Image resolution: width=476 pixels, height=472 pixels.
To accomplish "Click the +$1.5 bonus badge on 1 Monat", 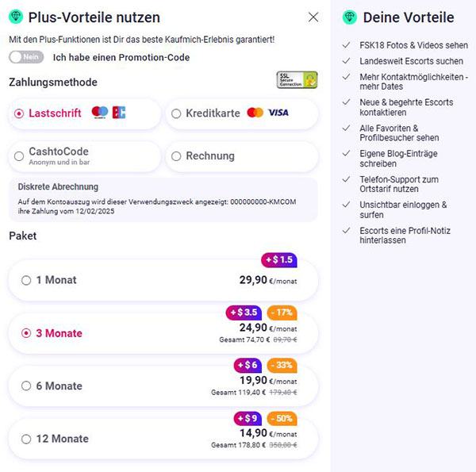I will pos(279,260).
